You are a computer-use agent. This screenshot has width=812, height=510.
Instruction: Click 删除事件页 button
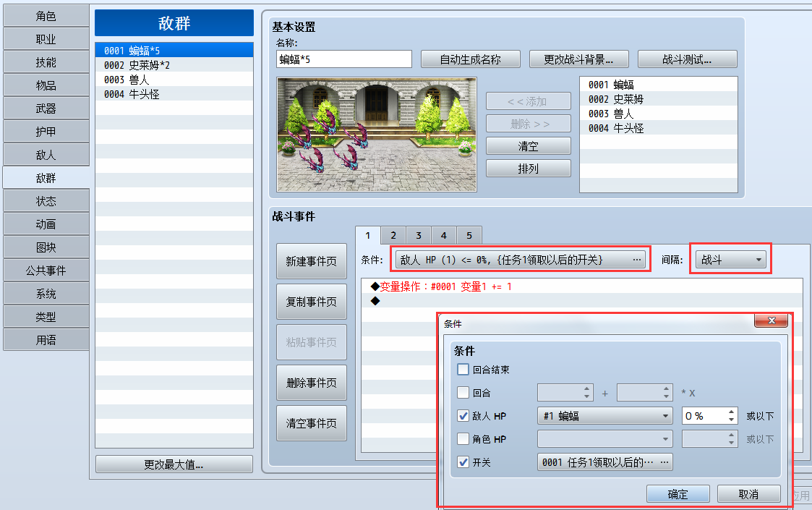pos(311,383)
